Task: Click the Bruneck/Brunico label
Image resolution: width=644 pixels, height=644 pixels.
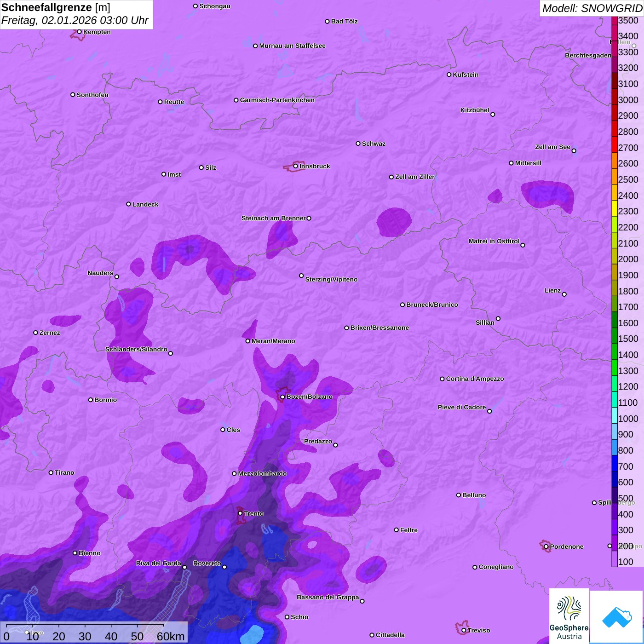Action: click(432, 305)
